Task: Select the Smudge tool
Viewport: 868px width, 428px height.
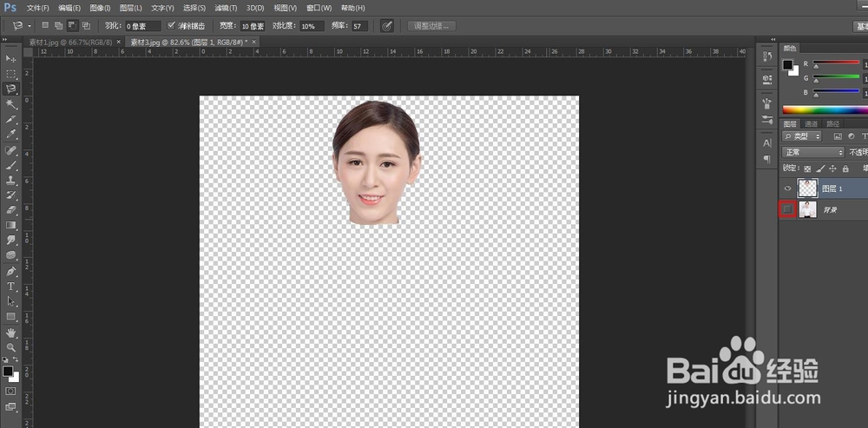Action: point(10,240)
